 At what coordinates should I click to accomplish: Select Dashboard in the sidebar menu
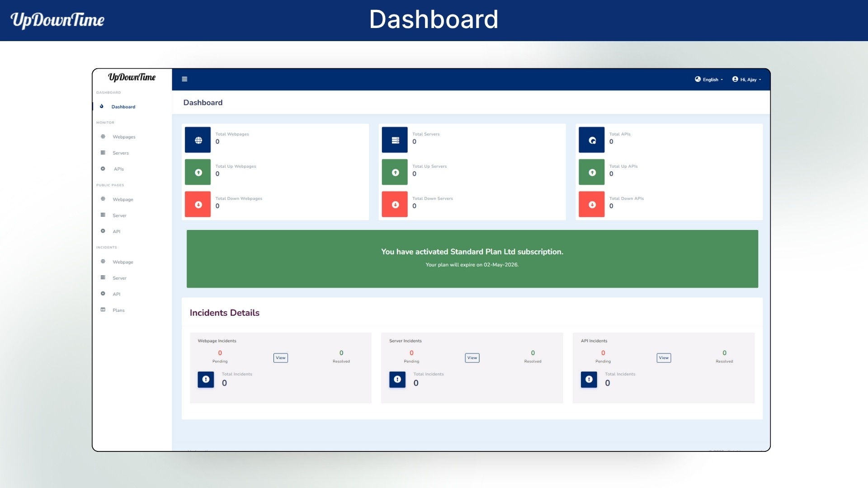pyautogui.click(x=123, y=107)
